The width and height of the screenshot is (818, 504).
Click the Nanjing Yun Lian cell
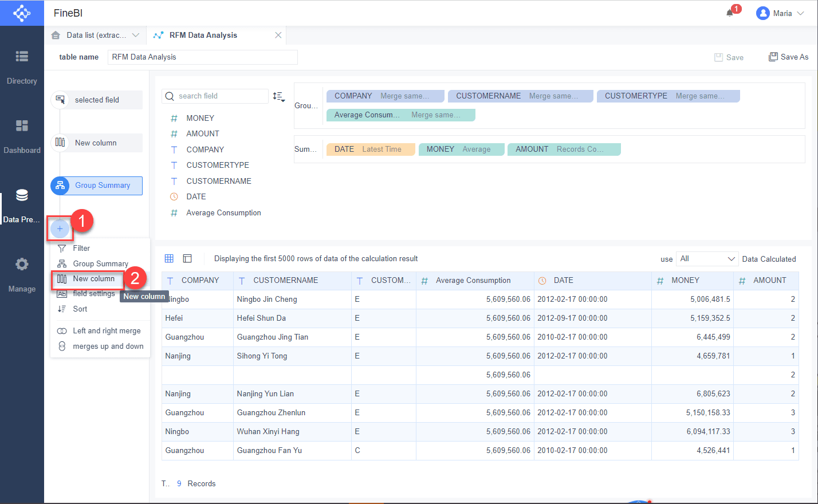[x=293, y=394]
